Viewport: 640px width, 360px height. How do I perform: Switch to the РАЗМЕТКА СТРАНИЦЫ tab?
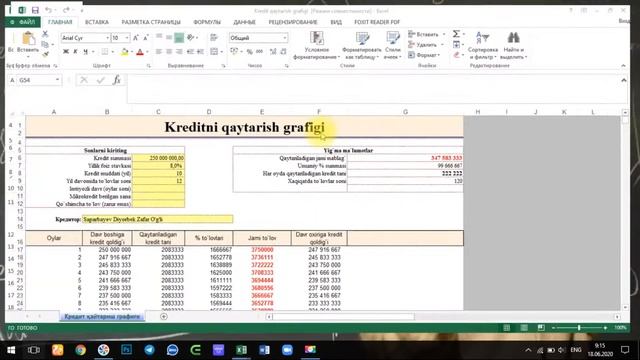tap(151, 22)
